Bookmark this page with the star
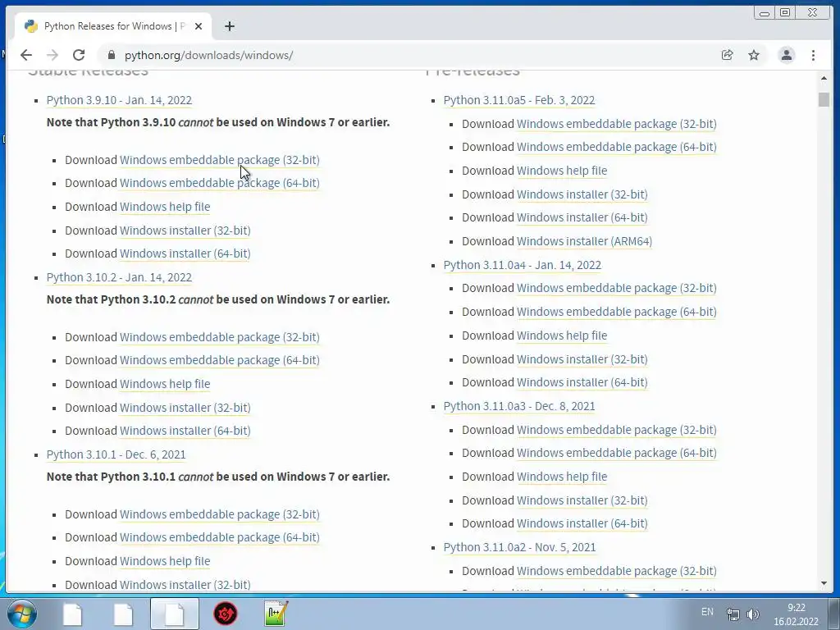The width and height of the screenshot is (840, 630). click(x=754, y=55)
